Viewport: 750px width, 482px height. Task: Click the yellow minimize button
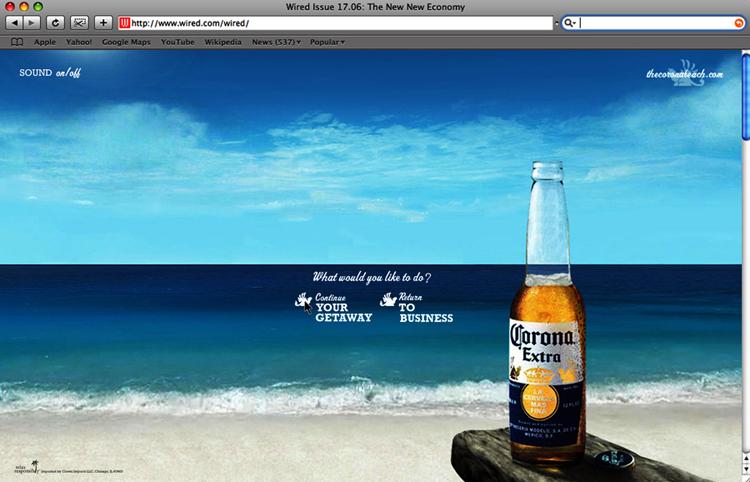coord(24,7)
